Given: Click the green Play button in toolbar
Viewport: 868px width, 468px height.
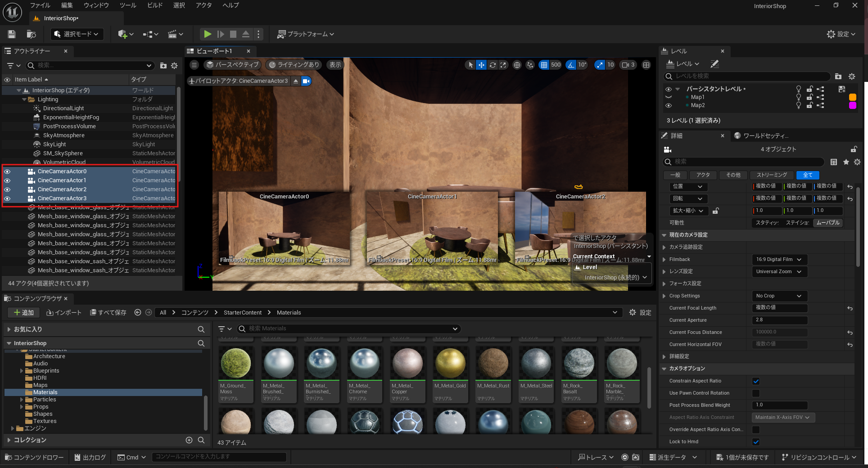Looking at the screenshot, I should 207,34.
